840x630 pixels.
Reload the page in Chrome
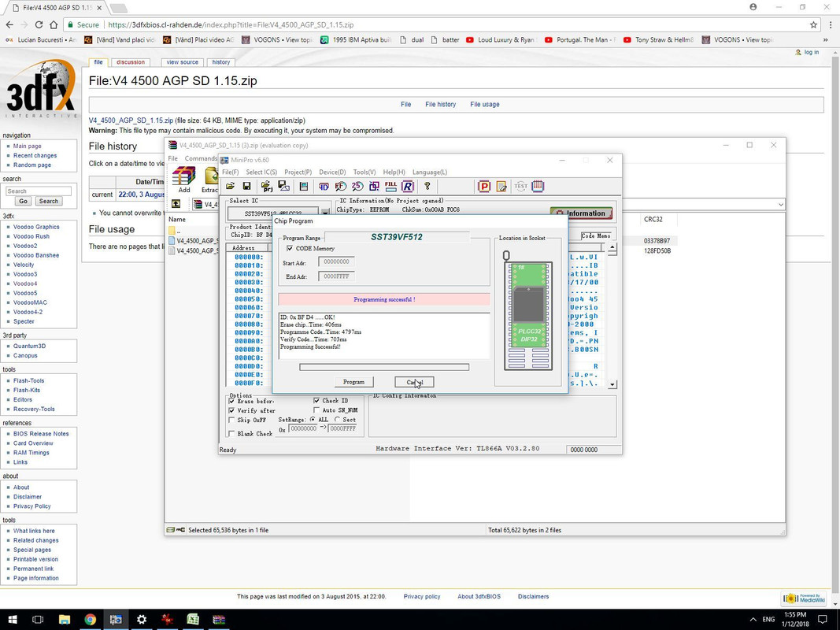tap(39, 24)
